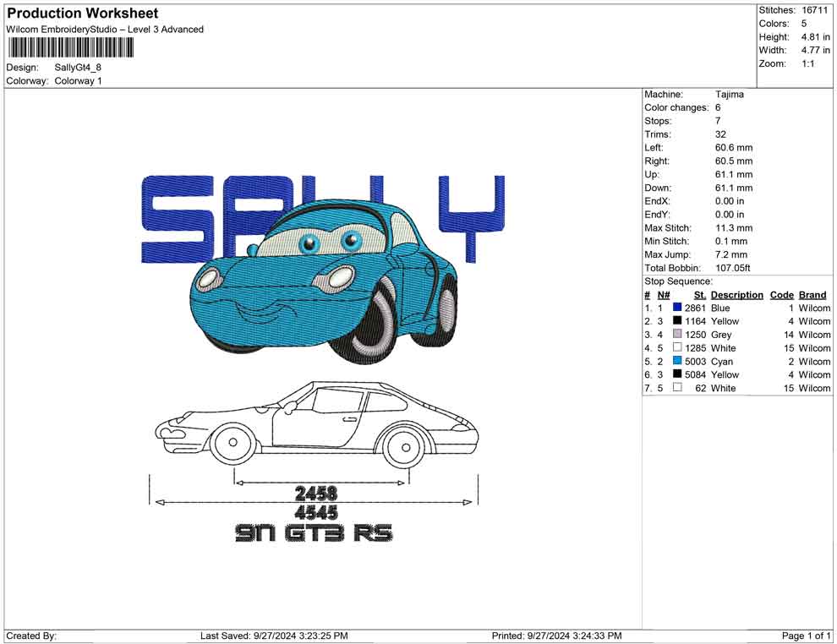Click the '2458' wheelbase dimension number
Screen dimensions: 837x644
(316, 494)
